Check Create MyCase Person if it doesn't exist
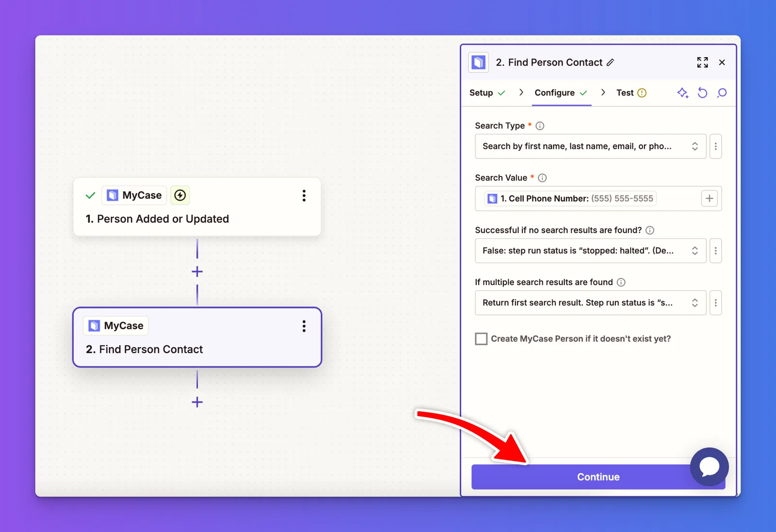Viewport: 776px width, 532px height. [481, 339]
